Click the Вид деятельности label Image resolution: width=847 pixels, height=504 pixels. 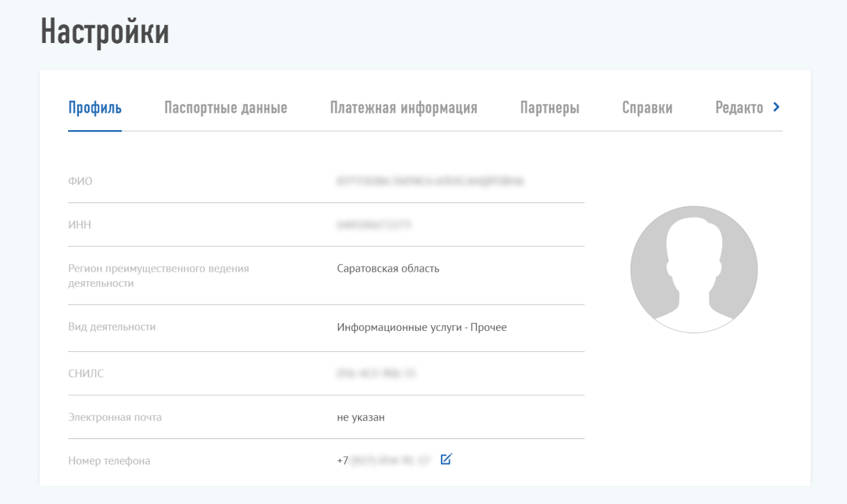tap(112, 327)
